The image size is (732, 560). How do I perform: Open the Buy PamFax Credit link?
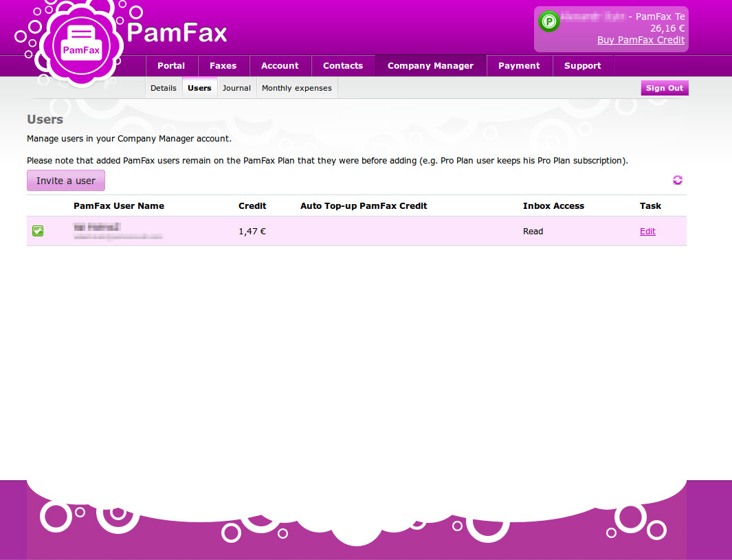[641, 40]
